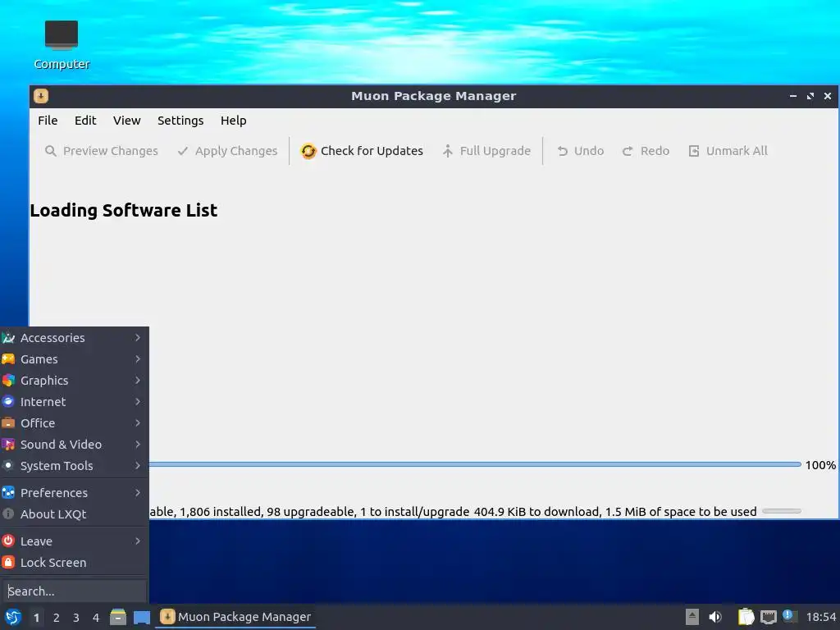Image resolution: width=840 pixels, height=630 pixels.
Task: Open file manager from the panel
Action: pyautogui.click(x=118, y=617)
